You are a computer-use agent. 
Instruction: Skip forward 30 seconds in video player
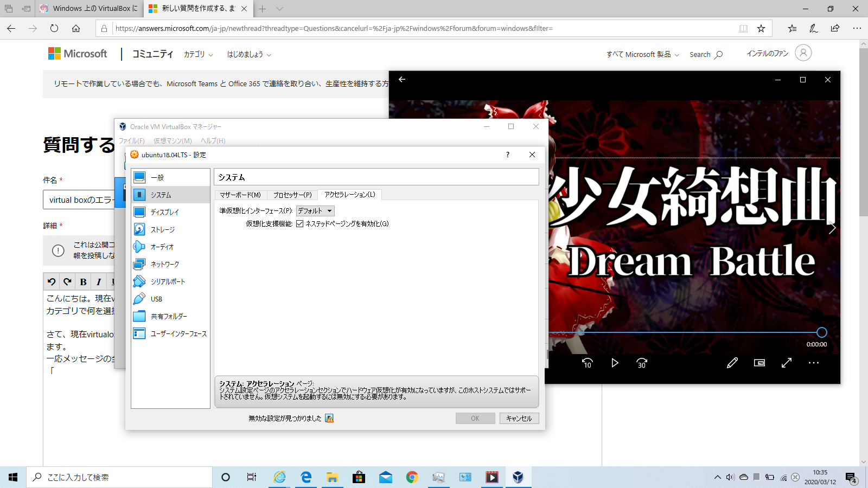(x=642, y=363)
